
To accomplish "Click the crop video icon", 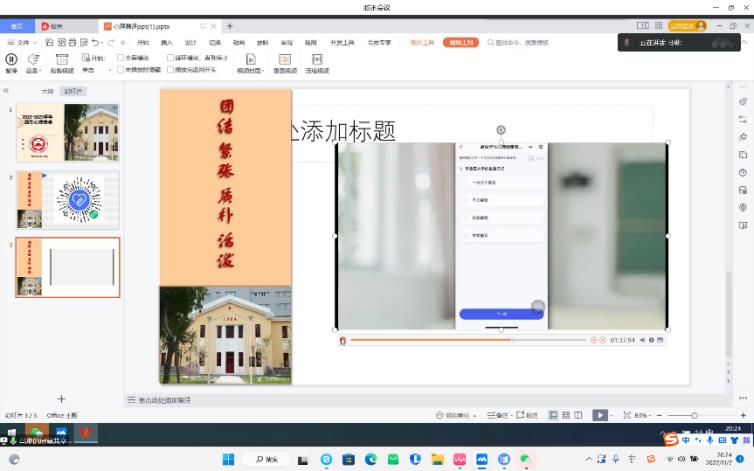I will pos(61,61).
